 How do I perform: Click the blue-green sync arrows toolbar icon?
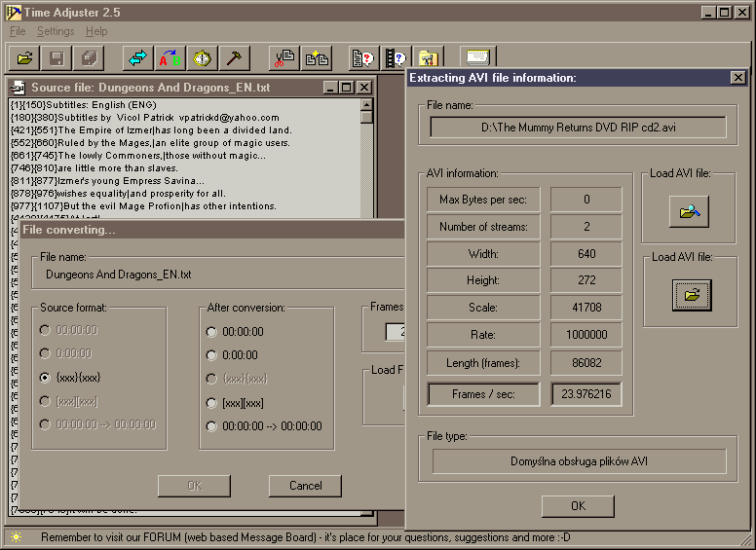(139, 58)
